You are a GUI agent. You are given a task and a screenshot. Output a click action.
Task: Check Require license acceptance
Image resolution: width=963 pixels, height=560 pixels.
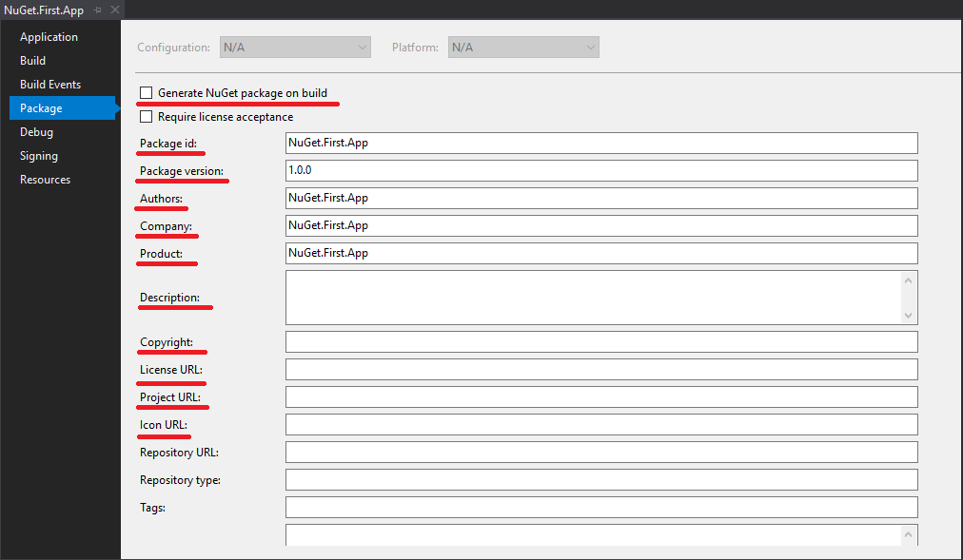pyautogui.click(x=147, y=117)
